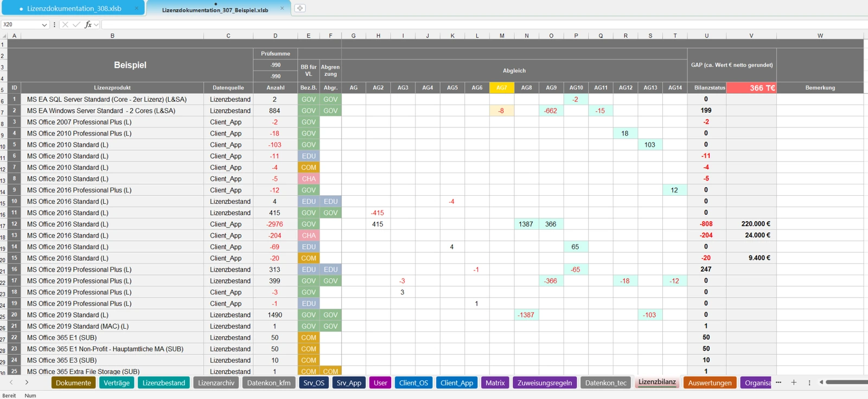Select MS Office 2019 Standard (MAC) (L) cell
868x399 pixels.
pos(112,326)
